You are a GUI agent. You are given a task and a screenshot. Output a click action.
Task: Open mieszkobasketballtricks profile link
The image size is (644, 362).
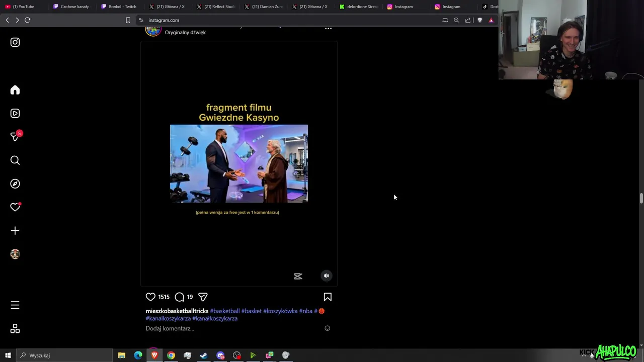[x=177, y=311]
